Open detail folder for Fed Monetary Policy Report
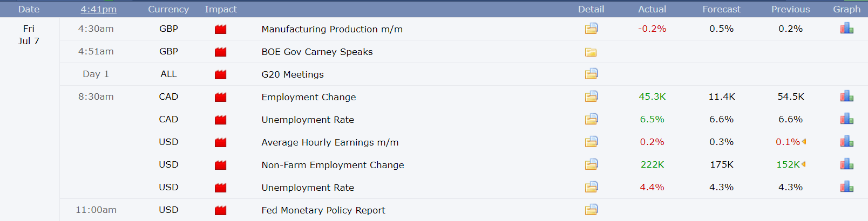 point(591,210)
